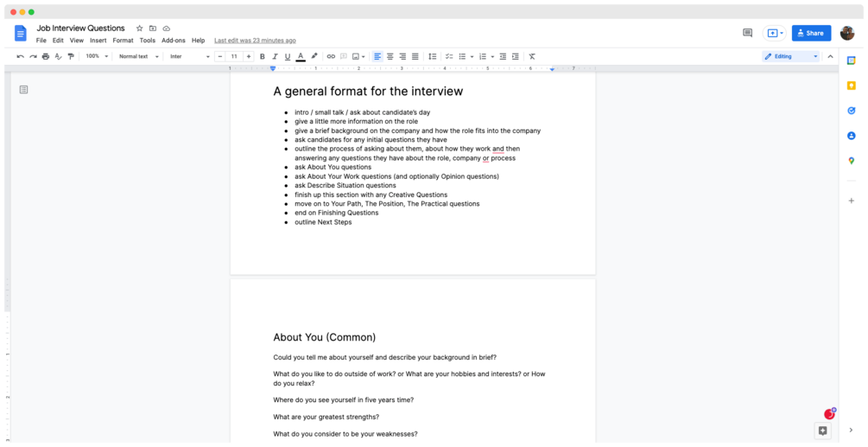Decrease the paragraph indent
The image size is (868, 447).
click(x=503, y=56)
